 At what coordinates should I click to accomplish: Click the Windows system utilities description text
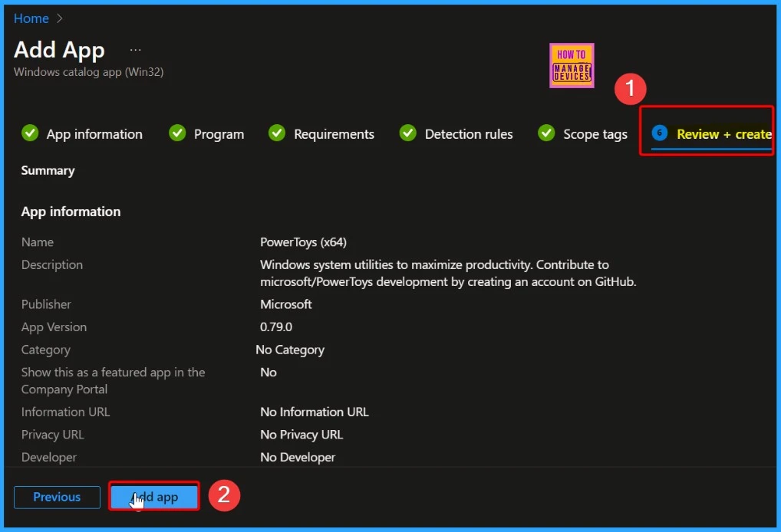coord(448,273)
